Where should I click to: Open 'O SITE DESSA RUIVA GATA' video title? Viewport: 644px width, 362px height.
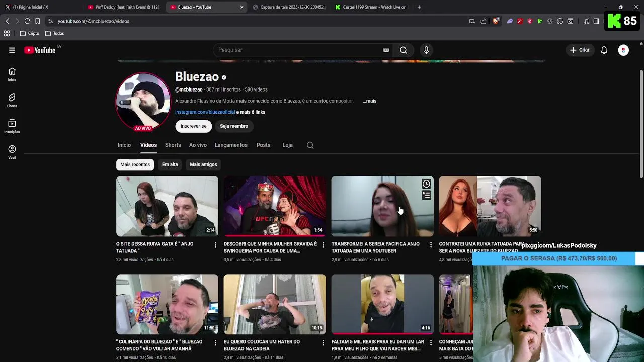click(x=155, y=247)
